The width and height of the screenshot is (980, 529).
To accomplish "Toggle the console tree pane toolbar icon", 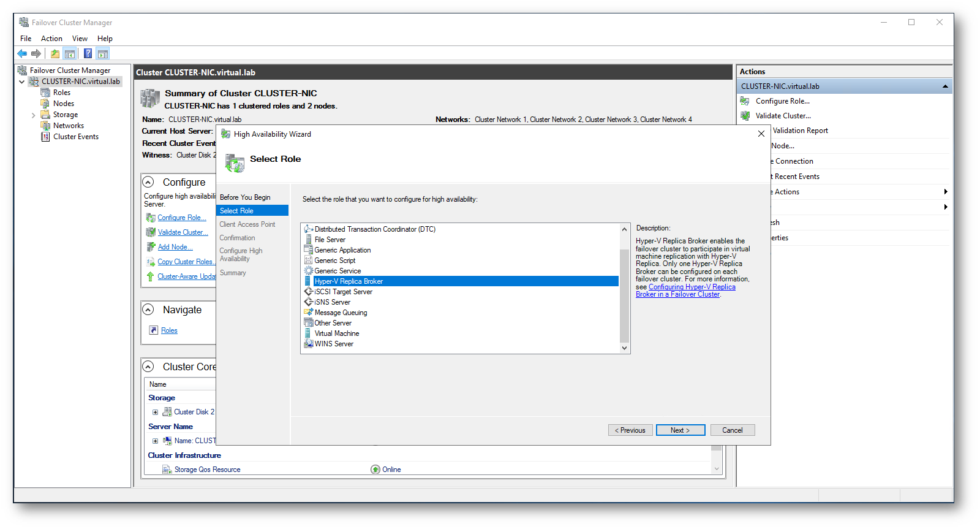I will point(70,53).
